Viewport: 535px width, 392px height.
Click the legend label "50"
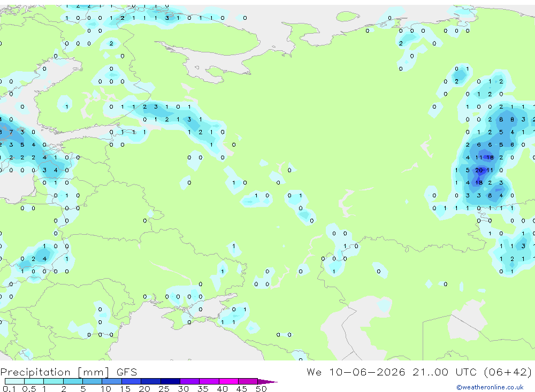[261, 389]
